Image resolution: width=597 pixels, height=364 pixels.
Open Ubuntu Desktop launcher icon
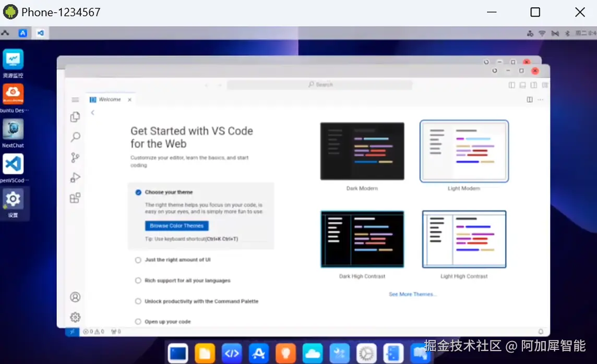[13, 94]
